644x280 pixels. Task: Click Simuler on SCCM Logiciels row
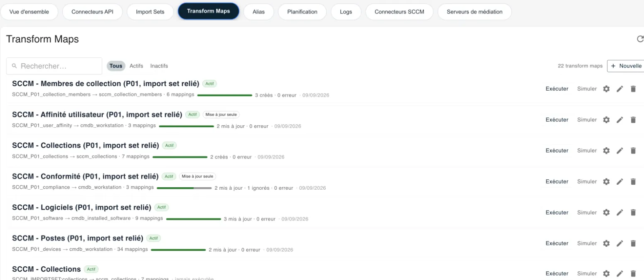(587, 213)
